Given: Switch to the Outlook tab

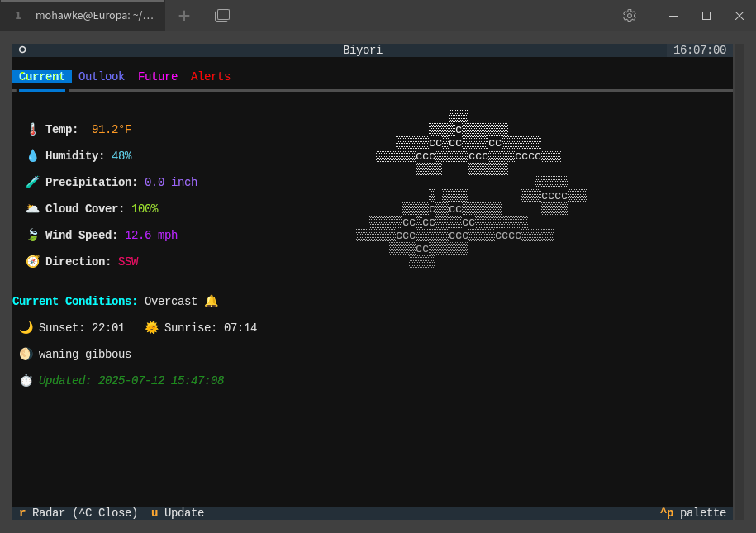Looking at the screenshot, I should click(102, 77).
